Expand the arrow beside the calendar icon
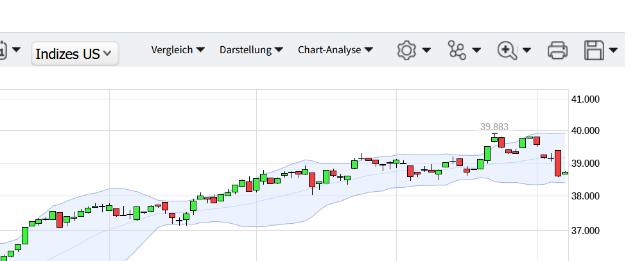 tap(17, 50)
